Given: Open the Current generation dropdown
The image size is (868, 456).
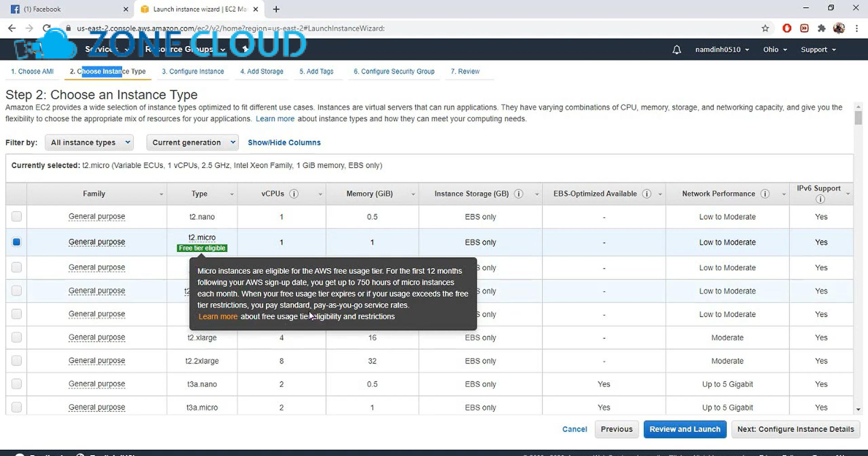Looking at the screenshot, I should 192,142.
